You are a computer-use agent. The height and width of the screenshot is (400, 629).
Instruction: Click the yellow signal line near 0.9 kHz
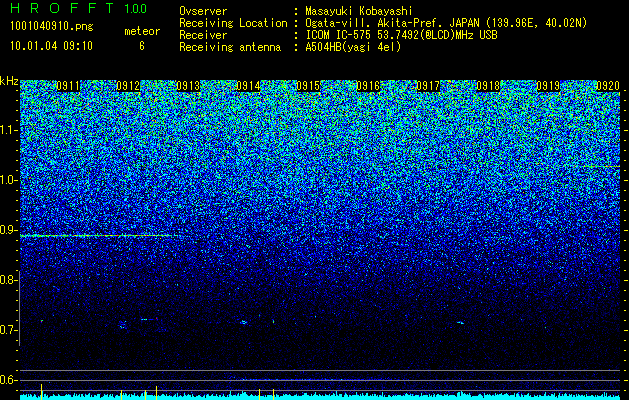point(98,236)
